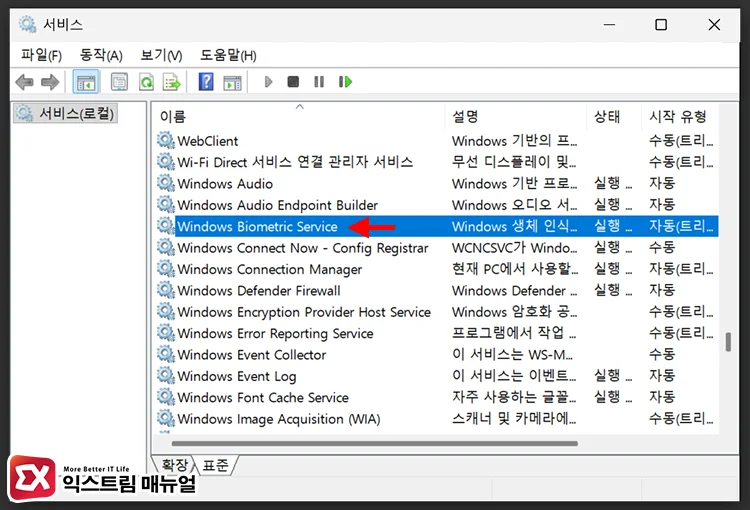750x510 pixels.
Task: Click the Start Service play icon
Action: click(x=268, y=82)
